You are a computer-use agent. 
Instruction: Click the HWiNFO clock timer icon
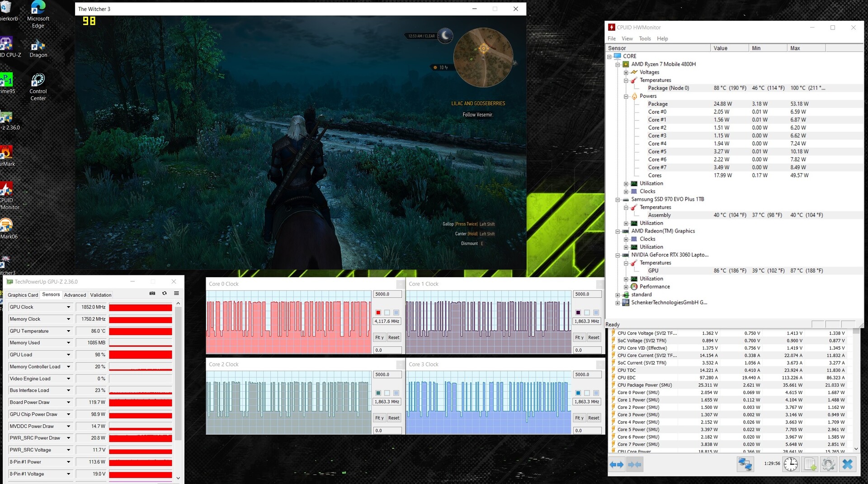point(791,465)
